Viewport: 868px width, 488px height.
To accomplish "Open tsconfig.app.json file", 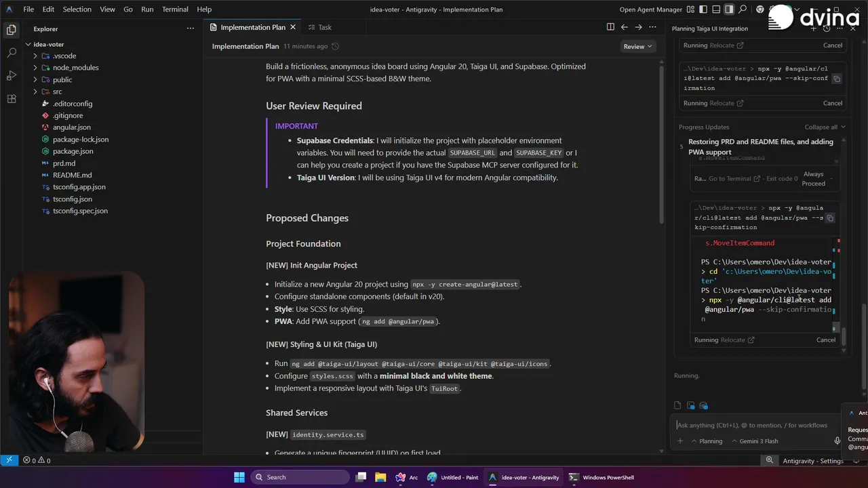I will tap(79, 187).
